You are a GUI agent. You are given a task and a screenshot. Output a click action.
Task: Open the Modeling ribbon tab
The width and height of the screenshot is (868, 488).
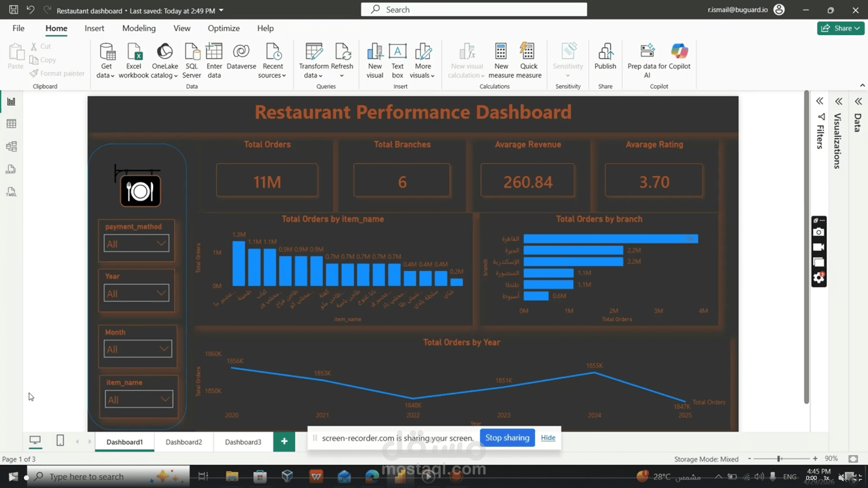point(139,28)
